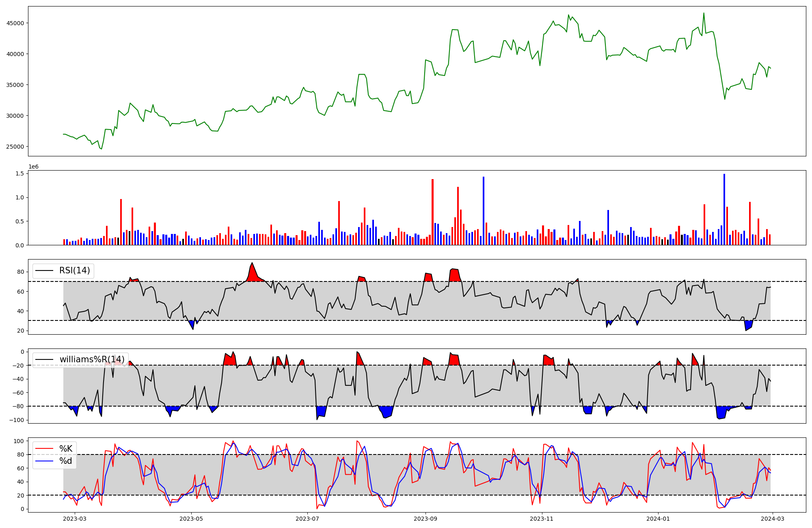Select the 2023-09 date tick label

point(425,518)
